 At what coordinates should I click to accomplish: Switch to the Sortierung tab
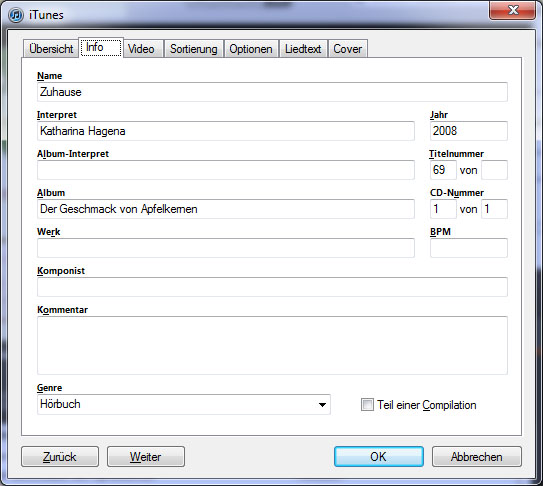194,49
